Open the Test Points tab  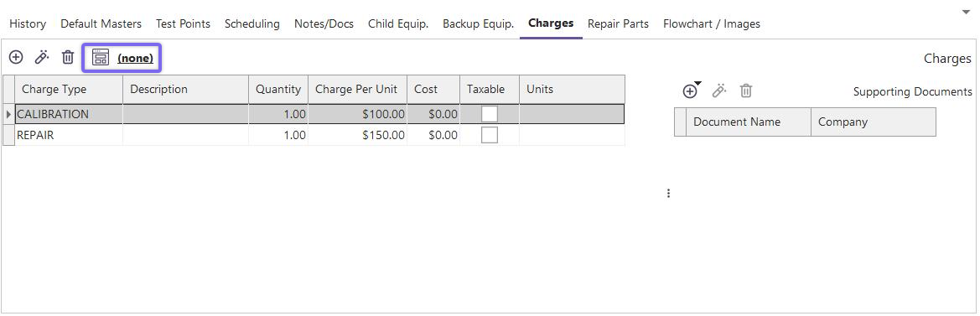coord(183,23)
